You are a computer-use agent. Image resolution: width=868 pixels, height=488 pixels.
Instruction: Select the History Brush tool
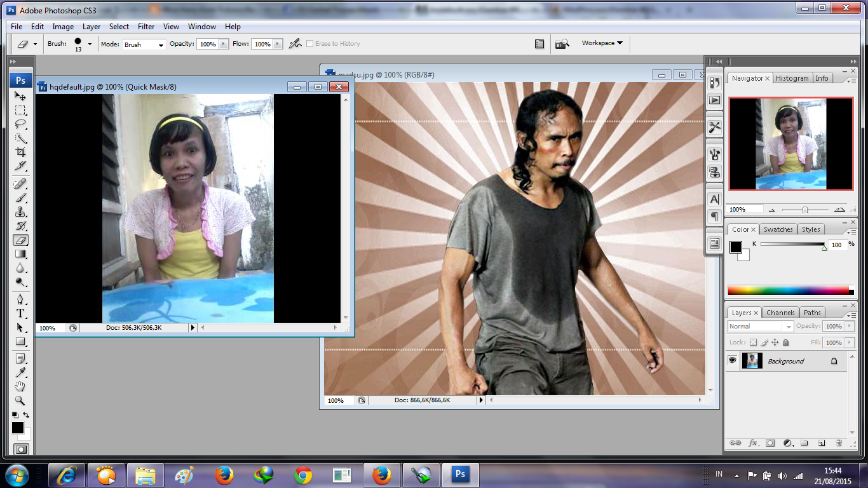tap(20, 226)
